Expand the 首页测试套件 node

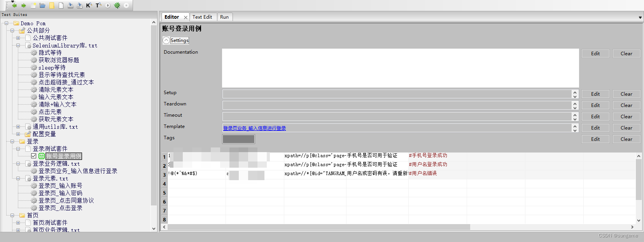(x=18, y=223)
